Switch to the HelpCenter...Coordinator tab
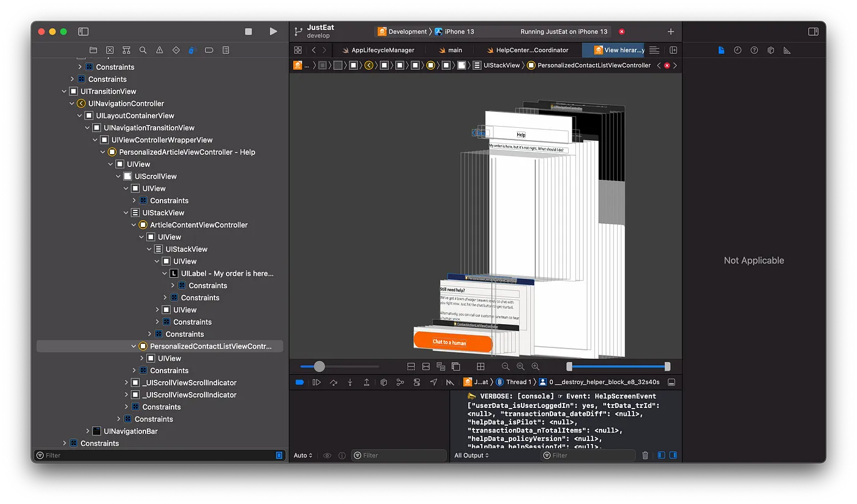Image resolution: width=857 pixels, height=504 pixels. (528, 50)
